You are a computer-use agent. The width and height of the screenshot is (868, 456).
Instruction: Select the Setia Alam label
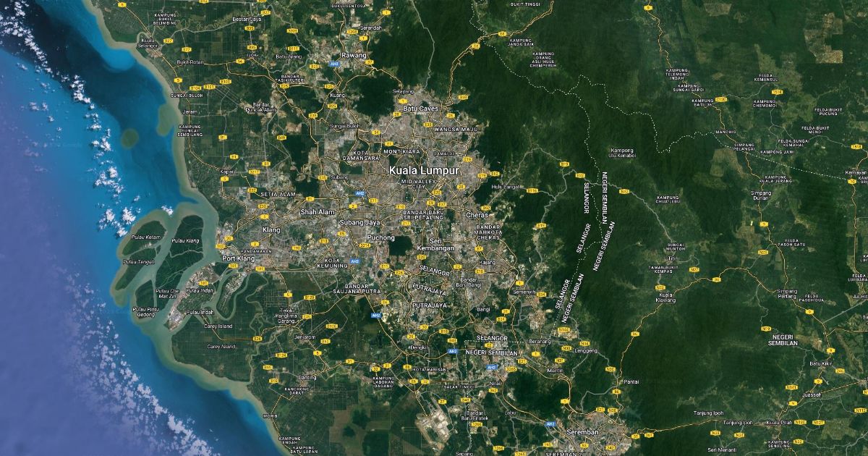tap(278, 194)
